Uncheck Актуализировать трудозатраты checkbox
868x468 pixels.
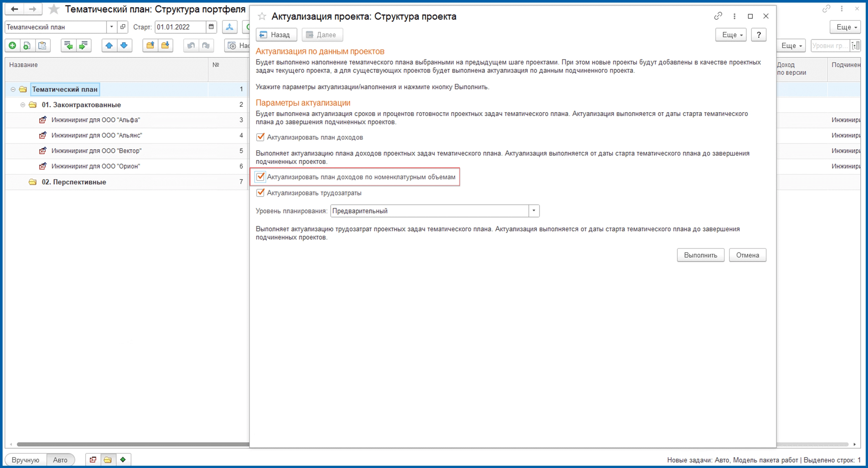click(x=260, y=193)
